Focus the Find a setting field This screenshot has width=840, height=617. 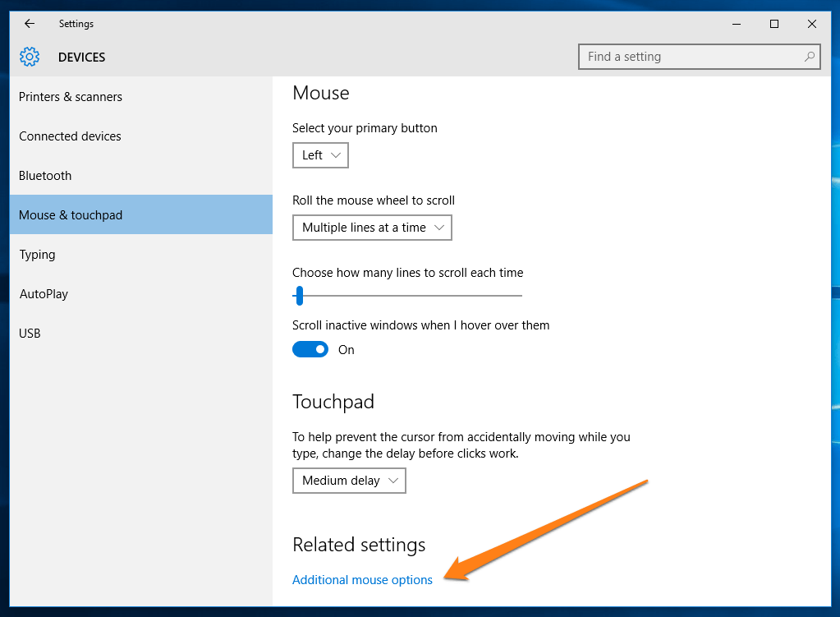click(699, 57)
